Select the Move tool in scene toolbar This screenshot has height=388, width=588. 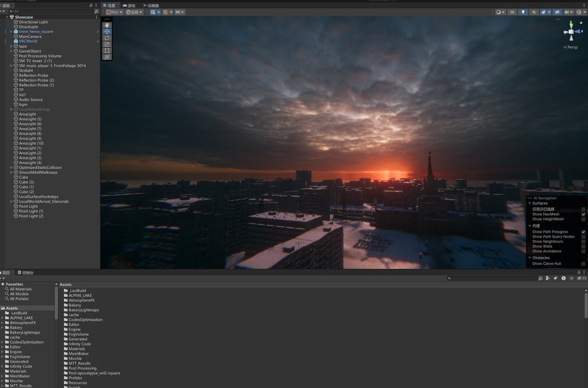point(107,31)
